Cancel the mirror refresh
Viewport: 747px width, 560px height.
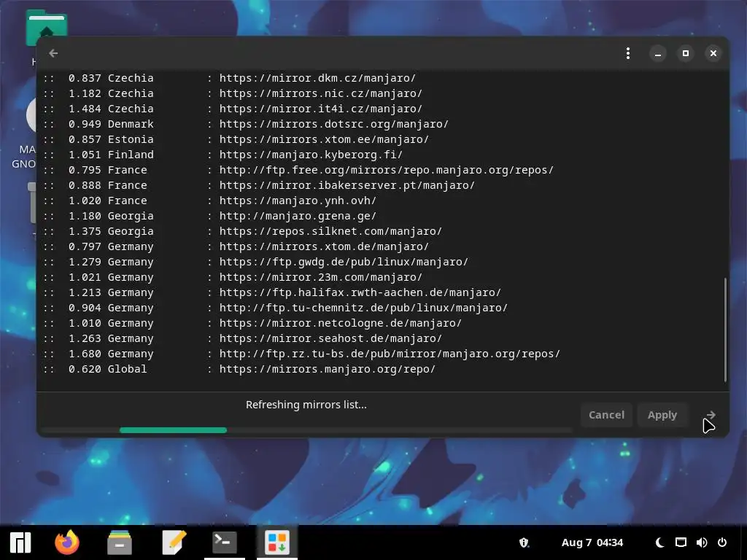pos(606,415)
